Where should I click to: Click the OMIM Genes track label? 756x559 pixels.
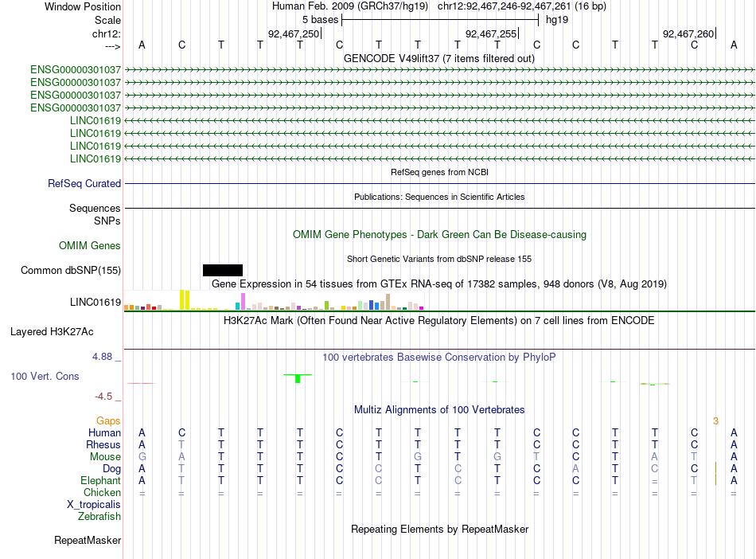coord(90,245)
